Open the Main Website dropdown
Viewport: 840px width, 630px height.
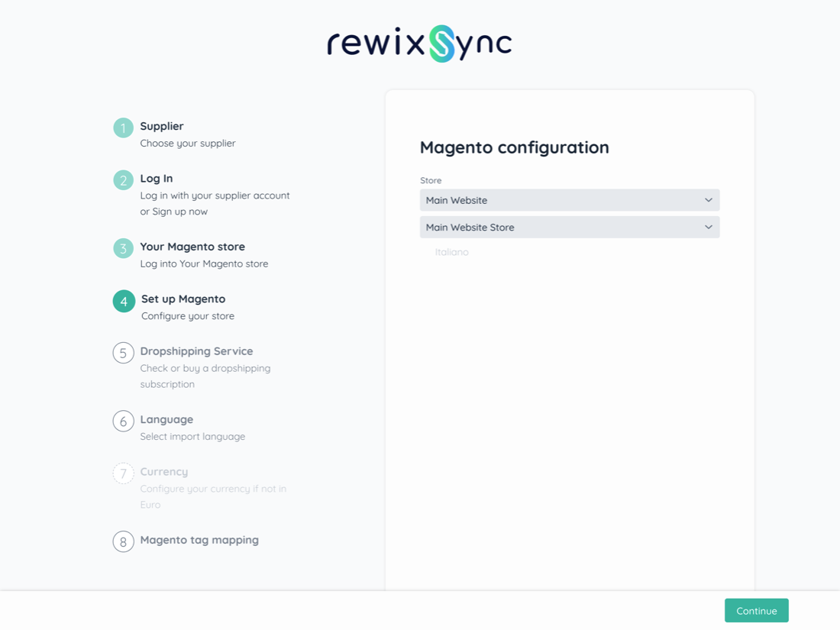coord(569,200)
